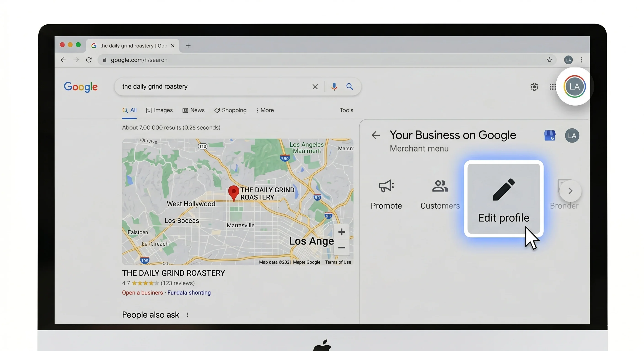Click About 7,00,000 results text
644x351 pixels.
coord(171,128)
